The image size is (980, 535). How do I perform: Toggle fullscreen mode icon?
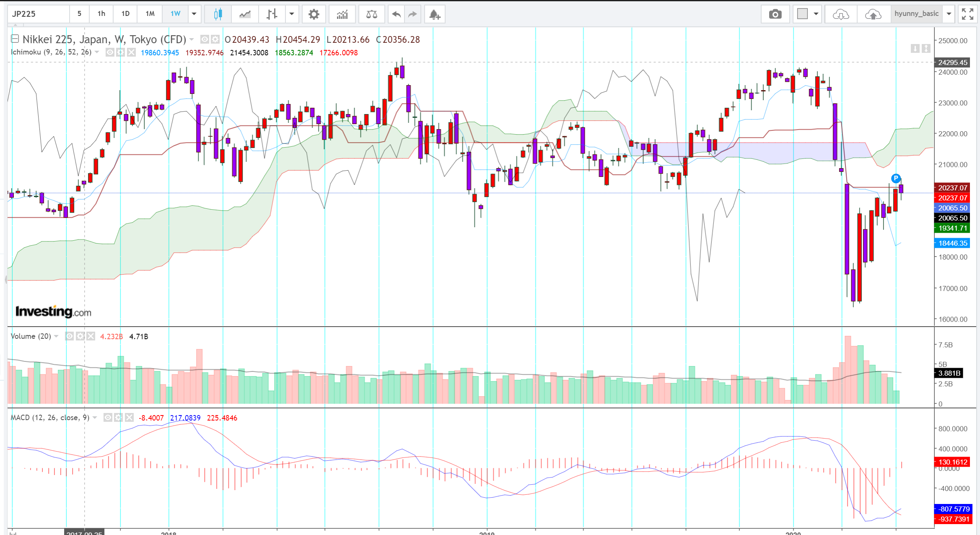pyautogui.click(x=967, y=14)
